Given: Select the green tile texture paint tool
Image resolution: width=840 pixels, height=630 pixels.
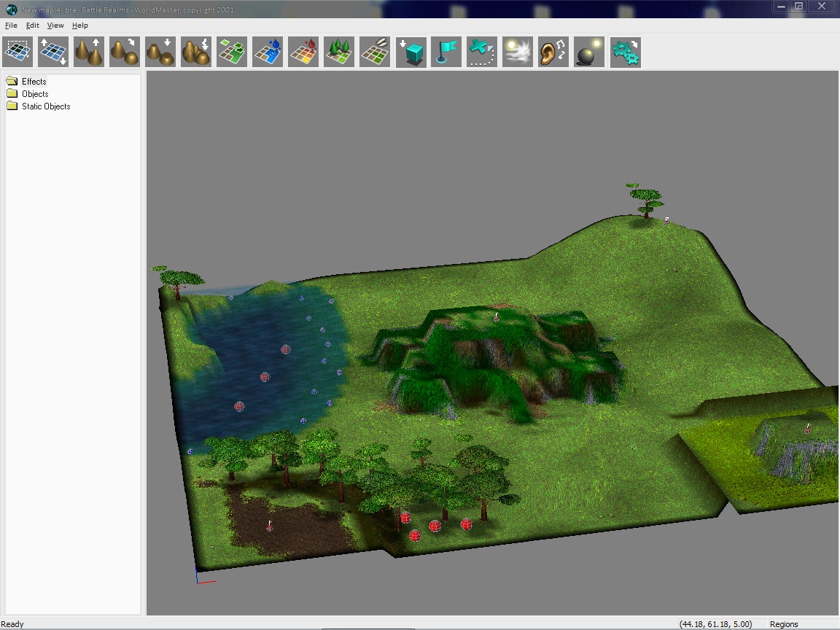Looking at the screenshot, I should click(x=232, y=52).
